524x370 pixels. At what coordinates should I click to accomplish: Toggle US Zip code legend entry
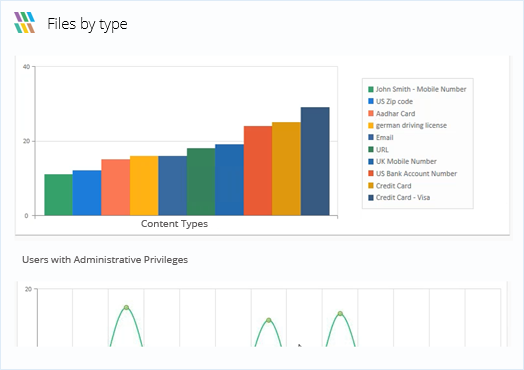[390, 101]
